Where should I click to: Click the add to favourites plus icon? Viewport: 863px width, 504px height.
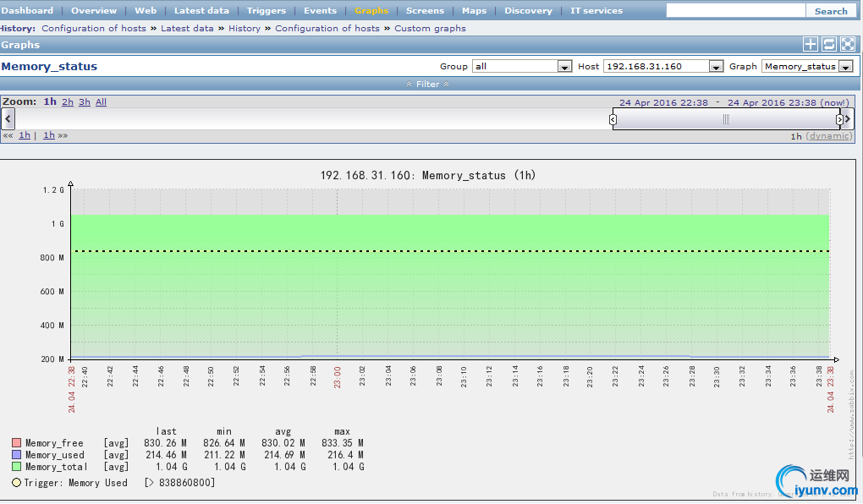pos(811,45)
